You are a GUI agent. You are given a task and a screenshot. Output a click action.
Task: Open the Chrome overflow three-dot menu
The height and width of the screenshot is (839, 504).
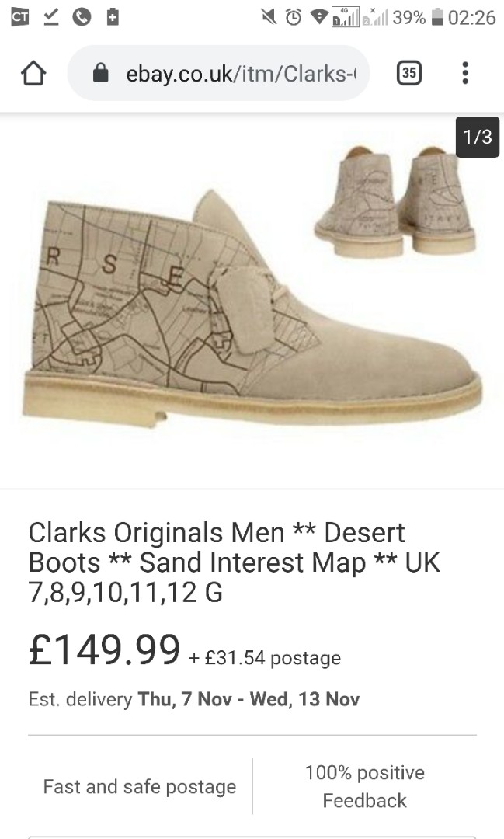(x=464, y=73)
